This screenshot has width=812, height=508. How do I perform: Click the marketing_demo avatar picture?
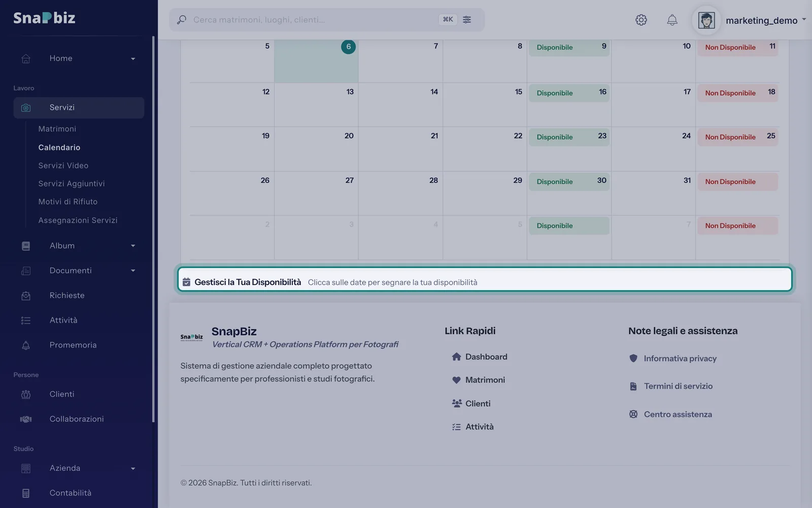[706, 20]
